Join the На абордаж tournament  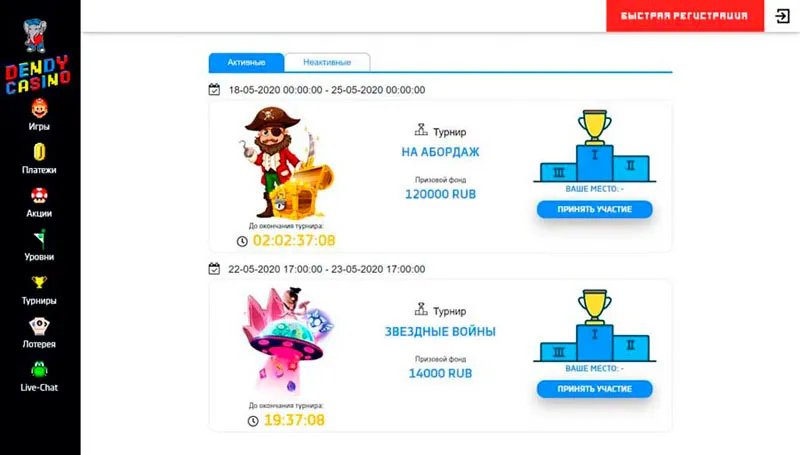click(x=594, y=209)
